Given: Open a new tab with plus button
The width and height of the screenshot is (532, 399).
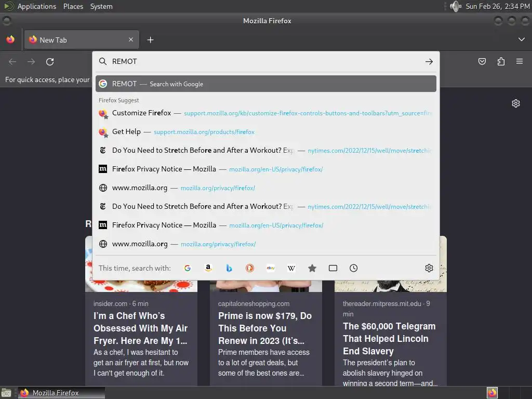Looking at the screenshot, I should tap(150, 40).
